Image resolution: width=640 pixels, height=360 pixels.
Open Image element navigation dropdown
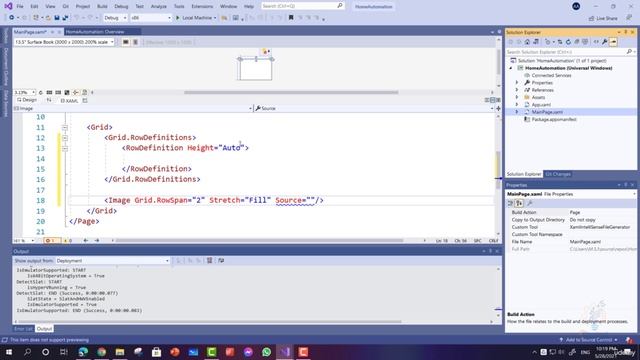[133, 109]
